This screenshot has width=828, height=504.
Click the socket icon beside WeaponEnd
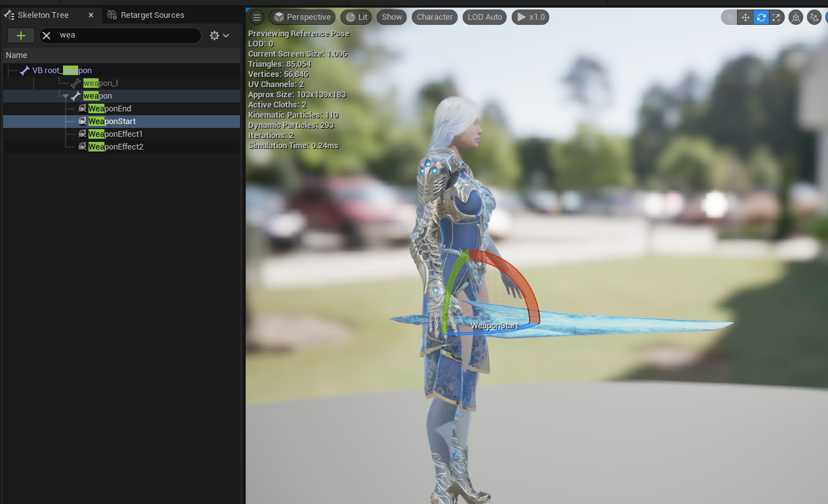(82, 109)
